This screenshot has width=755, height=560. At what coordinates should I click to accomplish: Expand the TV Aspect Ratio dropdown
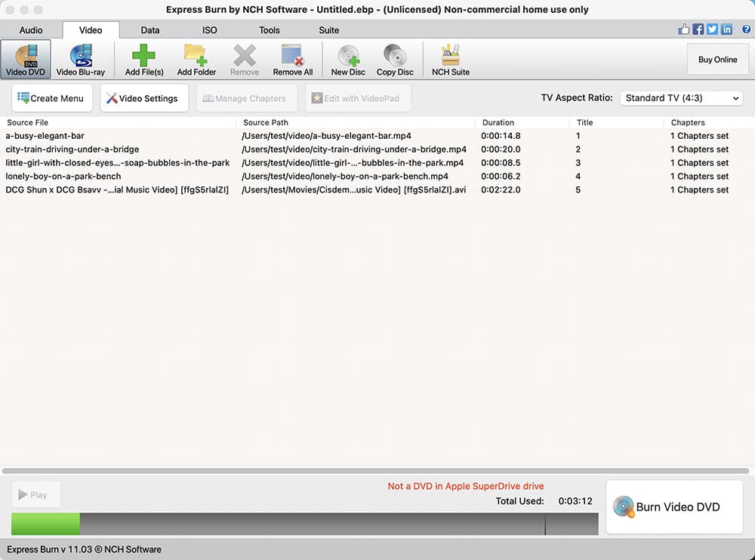681,98
